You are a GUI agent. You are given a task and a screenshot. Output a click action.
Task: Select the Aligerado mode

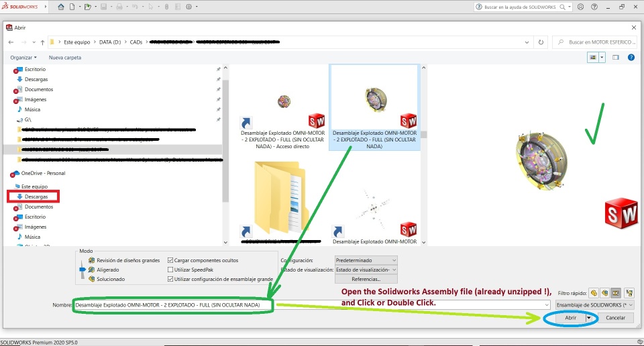107,270
